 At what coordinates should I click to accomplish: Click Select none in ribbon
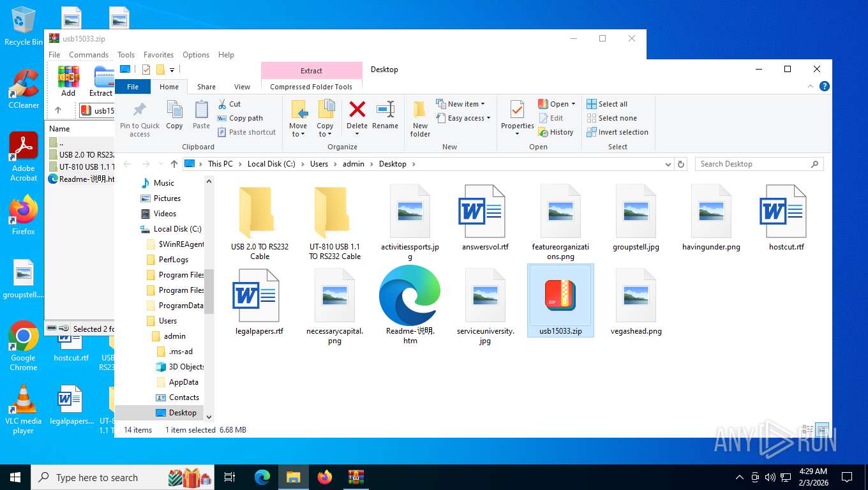pos(611,118)
